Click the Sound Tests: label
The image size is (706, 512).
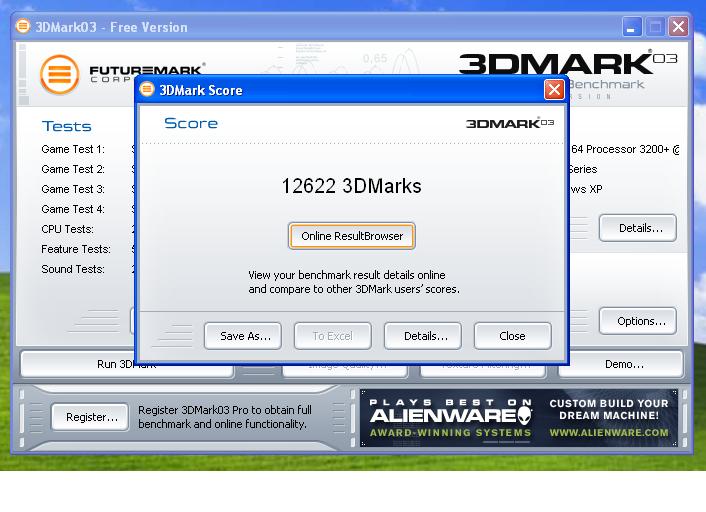73,269
